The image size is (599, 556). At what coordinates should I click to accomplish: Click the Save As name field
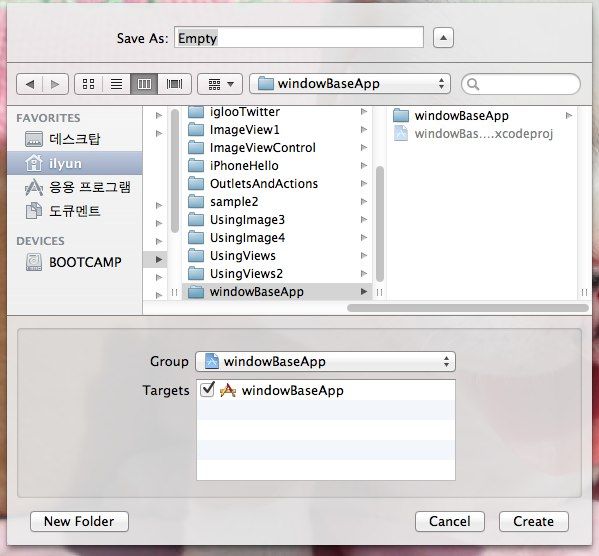click(x=299, y=37)
